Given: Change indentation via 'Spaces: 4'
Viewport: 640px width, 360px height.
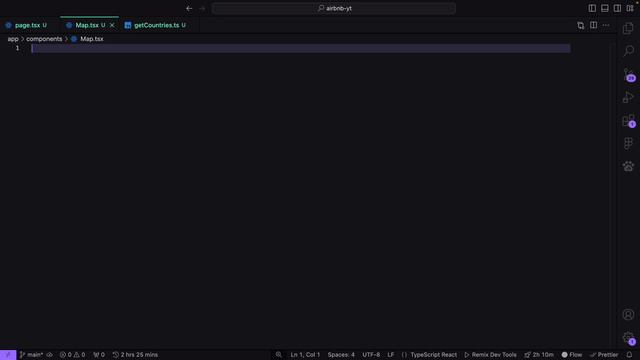Looking at the screenshot, I should [341, 355].
